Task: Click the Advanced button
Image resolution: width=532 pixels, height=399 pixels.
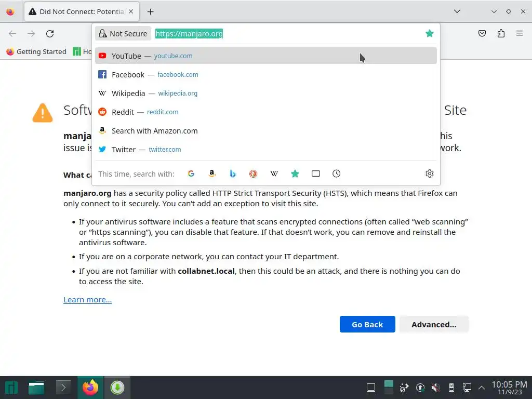Action: point(434,324)
